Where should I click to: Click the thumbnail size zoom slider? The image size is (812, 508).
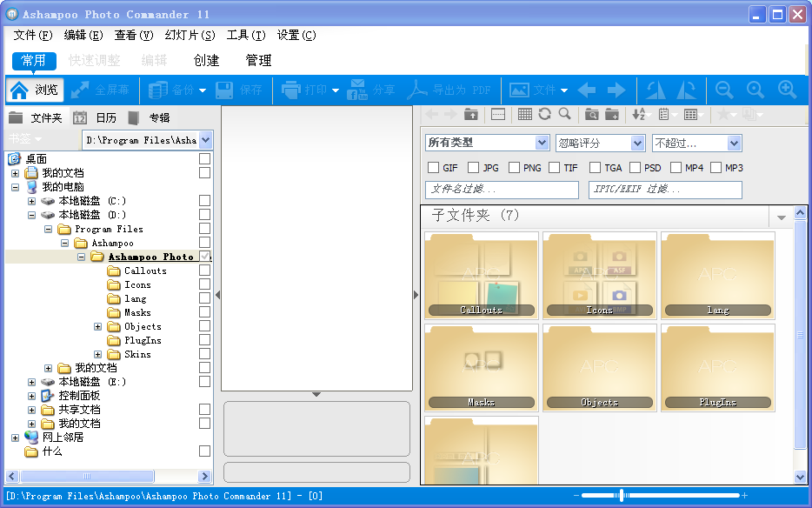point(621,496)
